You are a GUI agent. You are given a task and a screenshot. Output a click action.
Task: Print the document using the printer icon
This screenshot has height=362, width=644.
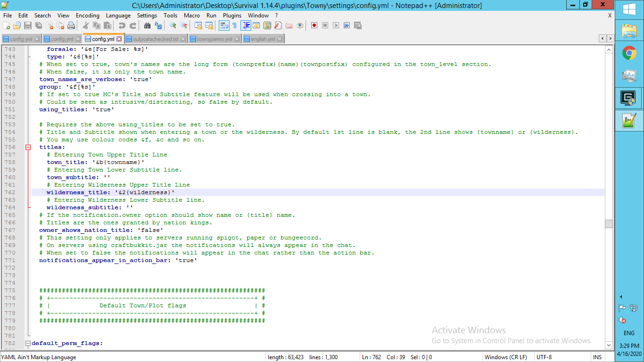point(71,25)
